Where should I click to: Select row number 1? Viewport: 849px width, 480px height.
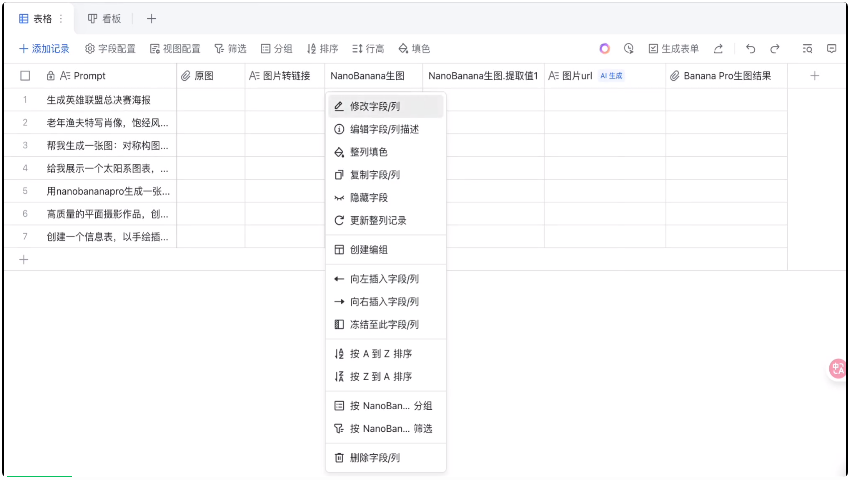coord(25,100)
